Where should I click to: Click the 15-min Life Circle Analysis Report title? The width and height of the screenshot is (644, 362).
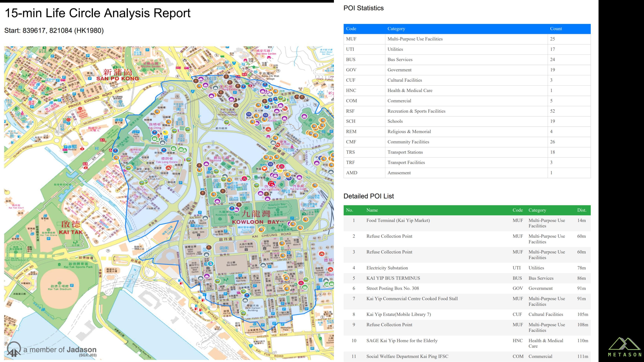97,13
